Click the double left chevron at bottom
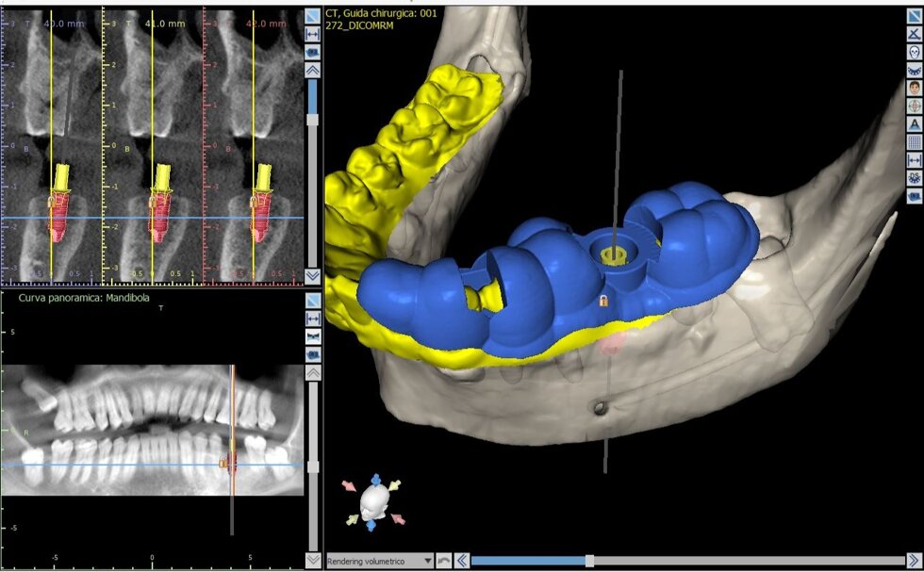Image resolution: width=924 pixels, height=572 pixels. 461,562
